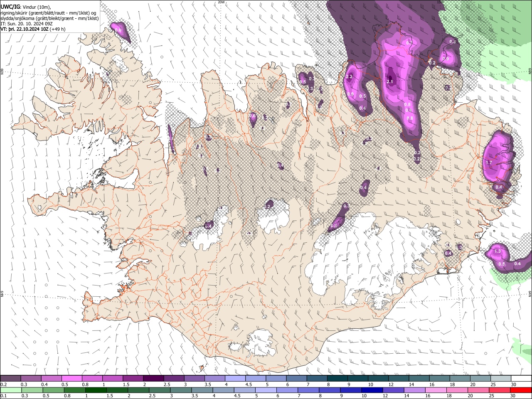
Task: Click the 15W longitude label at the top
Action: click(x=441, y=2)
